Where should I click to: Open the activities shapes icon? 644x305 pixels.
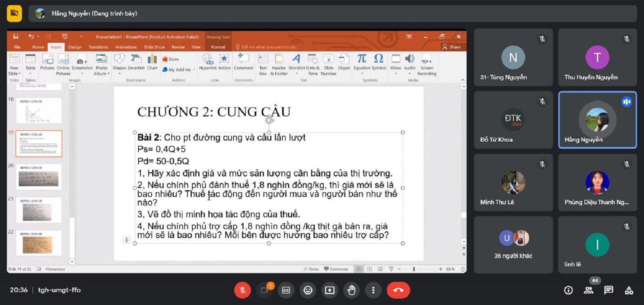[x=629, y=290]
